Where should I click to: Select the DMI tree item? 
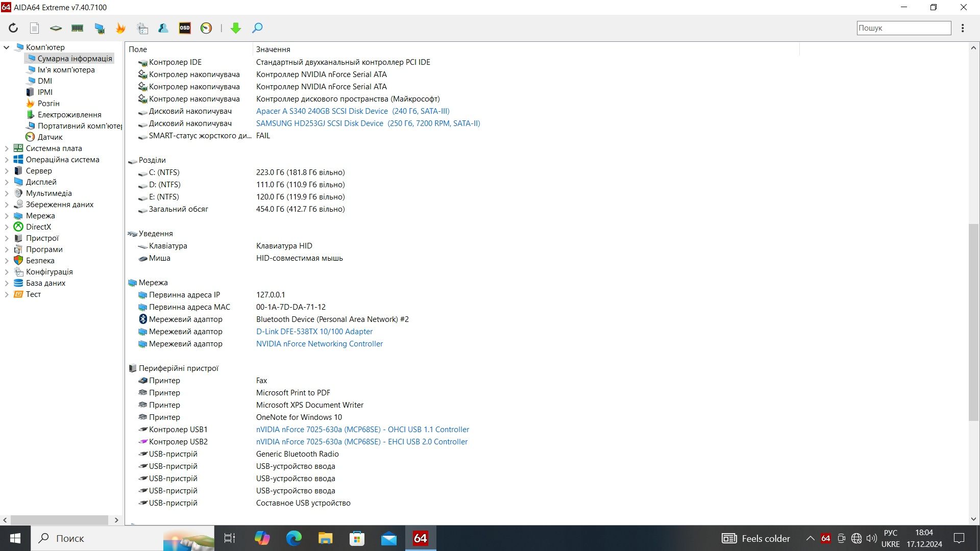tap(44, 81)
